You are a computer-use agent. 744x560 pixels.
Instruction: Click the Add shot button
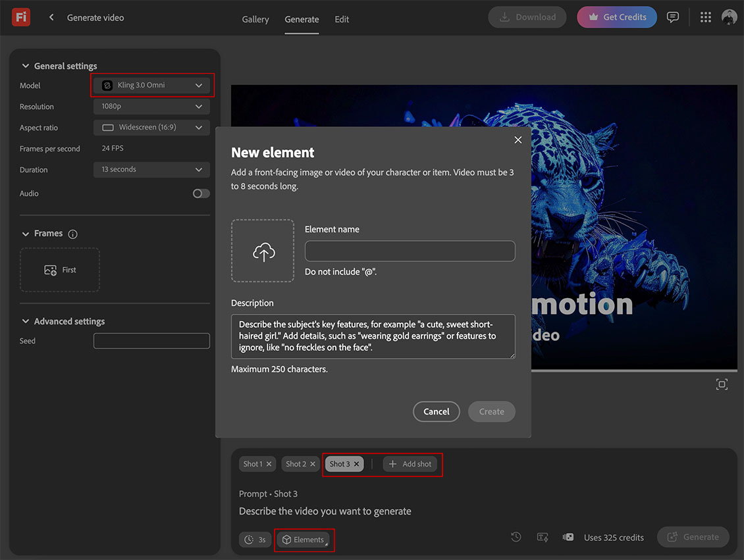[410, 464]
